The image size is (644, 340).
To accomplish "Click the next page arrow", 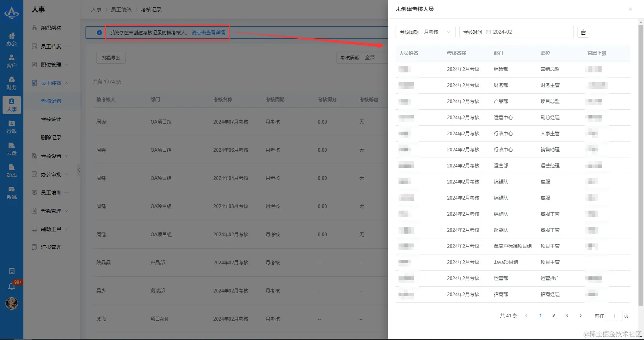I will (x=580, y=316).
